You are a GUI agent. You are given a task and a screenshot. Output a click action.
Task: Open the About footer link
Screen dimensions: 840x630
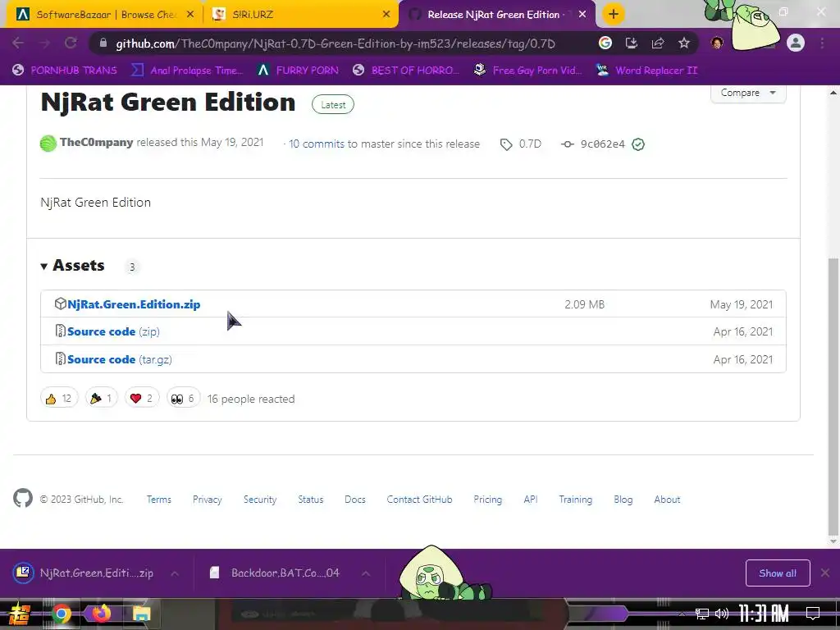click(667, 500)
